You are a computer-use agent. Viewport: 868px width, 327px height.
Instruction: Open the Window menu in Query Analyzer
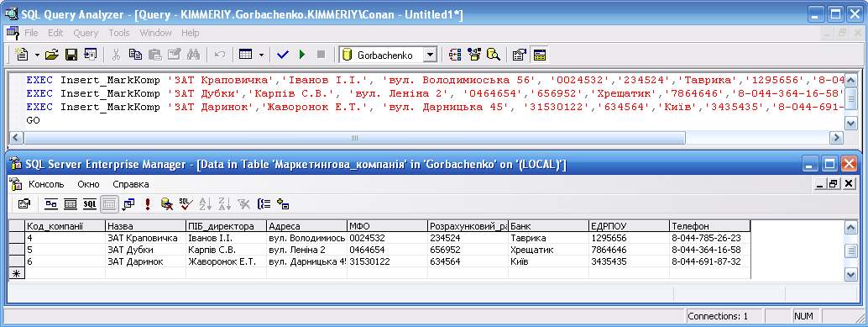[155, 33]
